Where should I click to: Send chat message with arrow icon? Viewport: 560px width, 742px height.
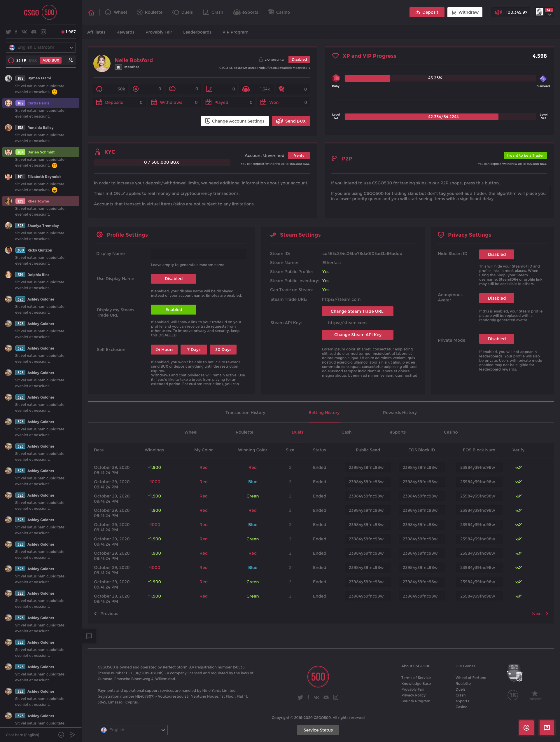coord(72,735)
